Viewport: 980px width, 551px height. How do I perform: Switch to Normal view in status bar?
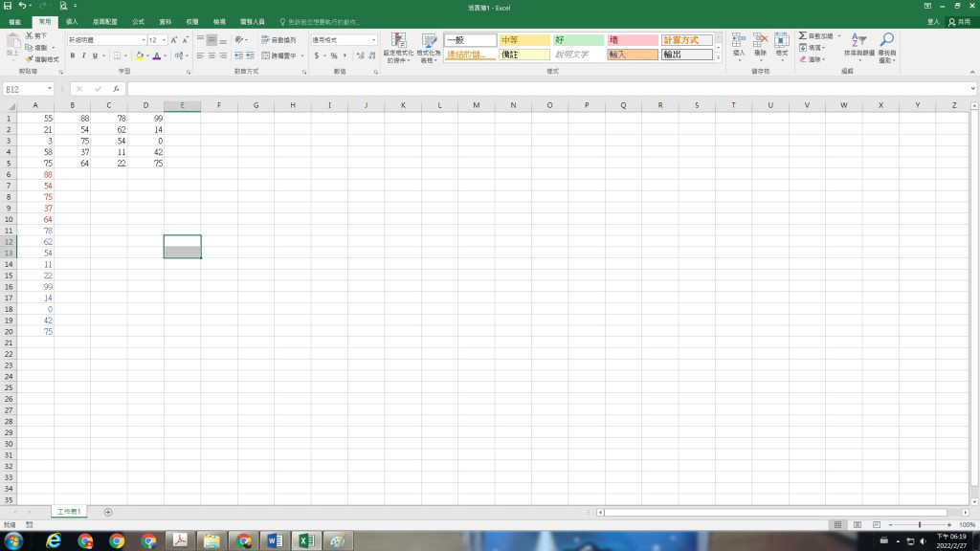pyautogui.click(x=838, y=525)
